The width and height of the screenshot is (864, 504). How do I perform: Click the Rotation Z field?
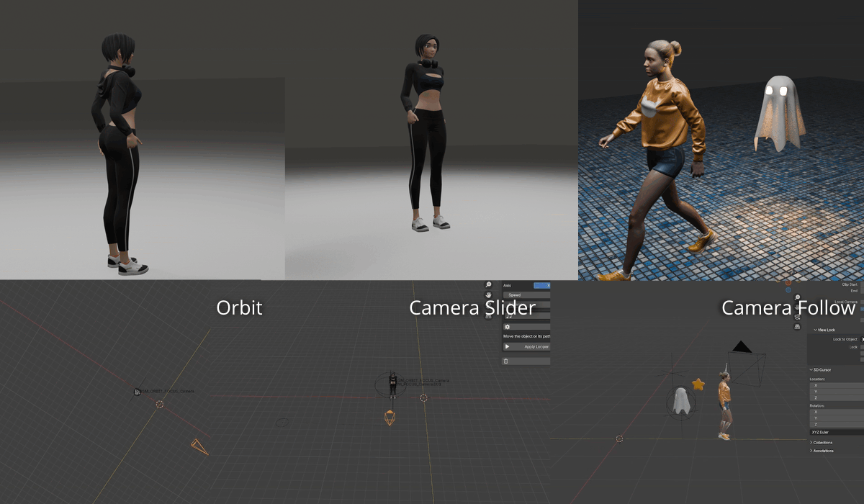(837, 424)
